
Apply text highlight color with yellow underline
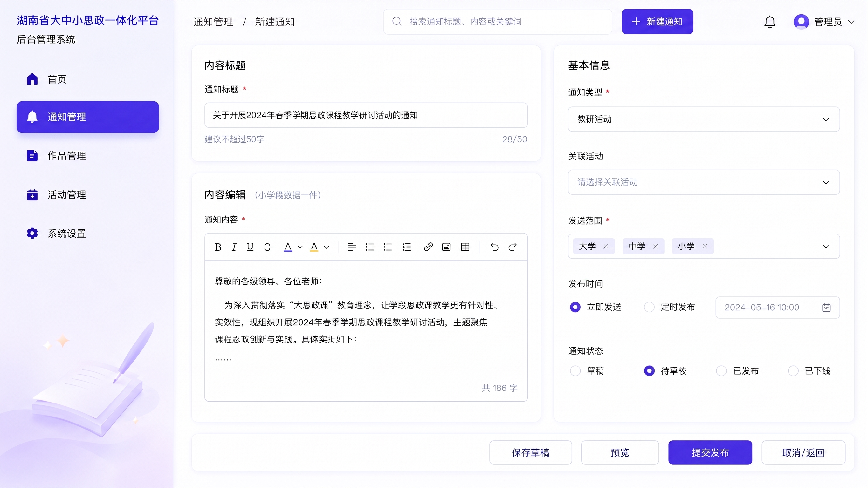[x=314, y=247]
